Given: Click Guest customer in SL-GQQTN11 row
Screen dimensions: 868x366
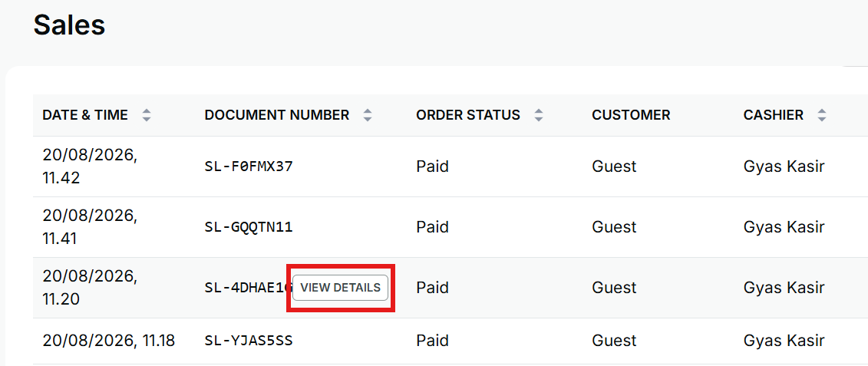Looking at the screenshot, I should [x=614, y=227].
